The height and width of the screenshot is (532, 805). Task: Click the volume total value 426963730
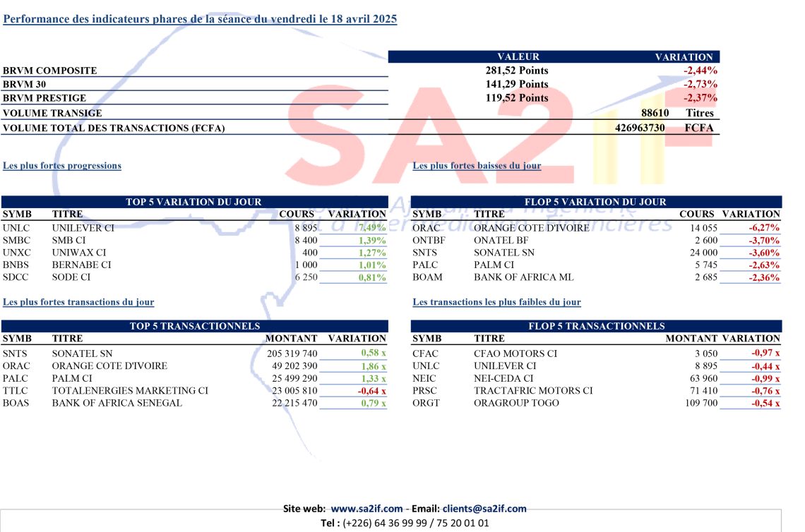click(640, 128)
